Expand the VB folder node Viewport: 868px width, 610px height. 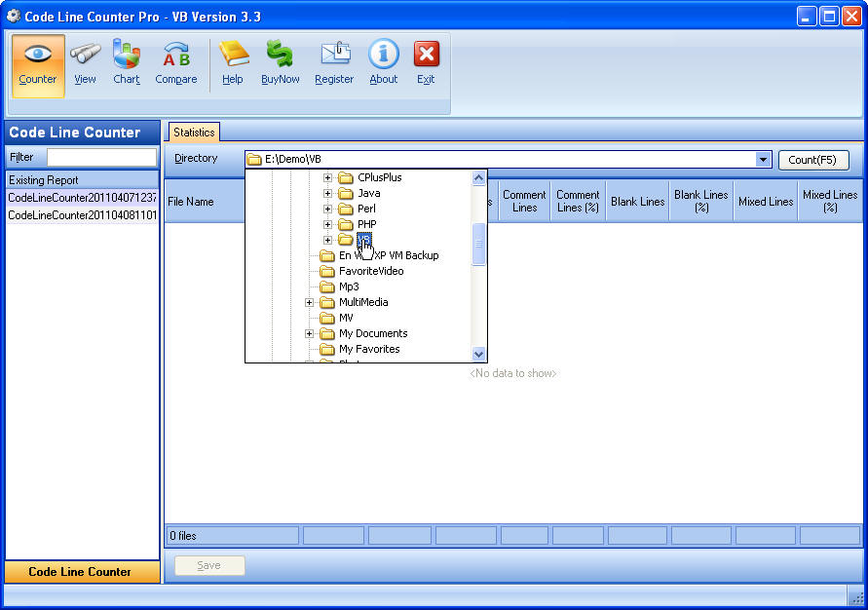[327, 241]
